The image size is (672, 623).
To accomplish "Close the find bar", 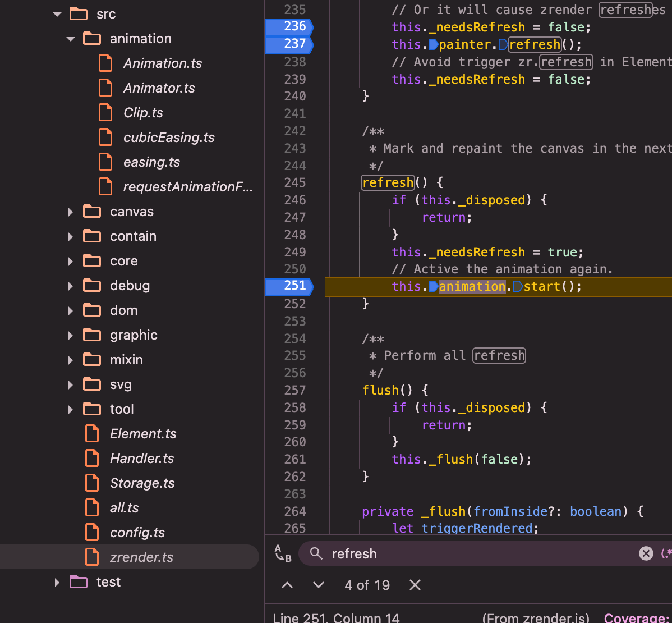I will (415, 585).
